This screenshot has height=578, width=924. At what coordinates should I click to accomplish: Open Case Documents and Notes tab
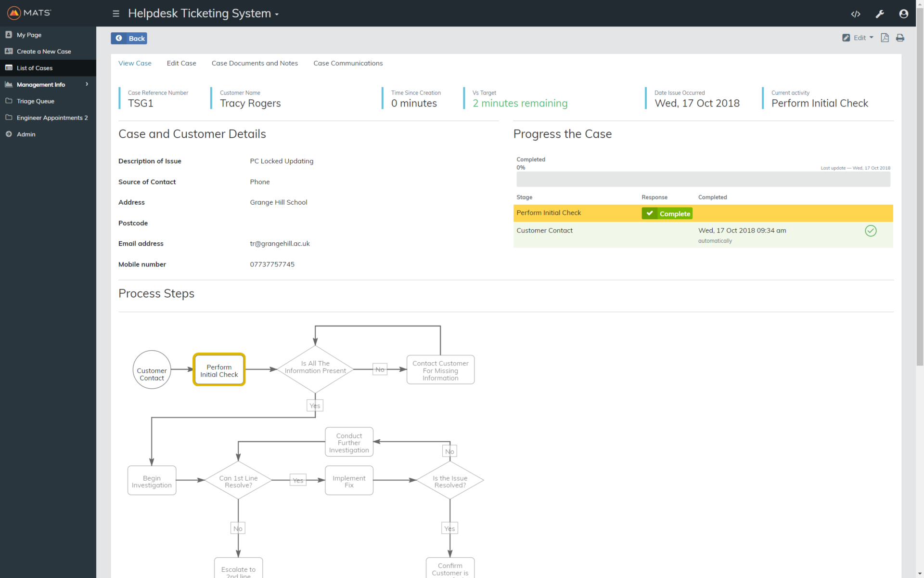255,63
